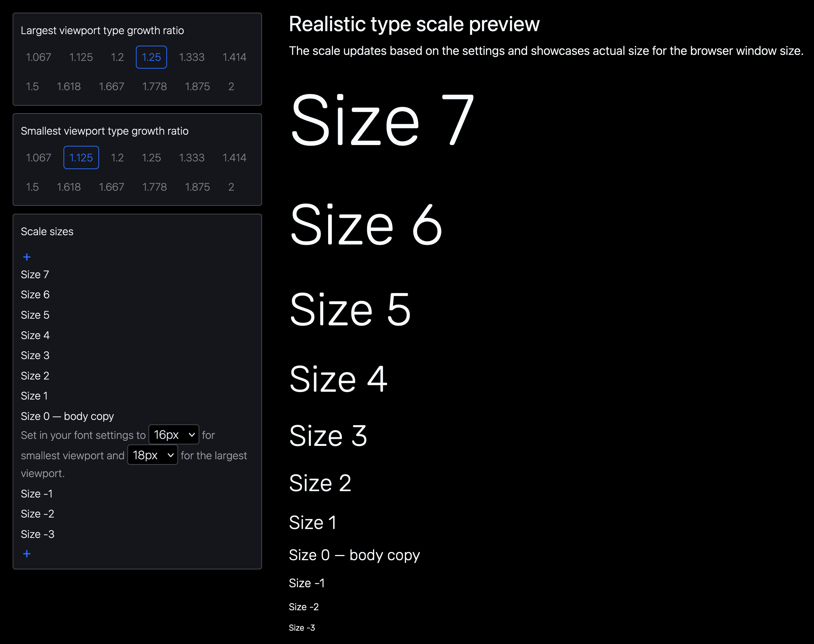The image size is (814, 644).
Task: Select 1.5 in Largest viewport ratio
Action: pos(32,87)
